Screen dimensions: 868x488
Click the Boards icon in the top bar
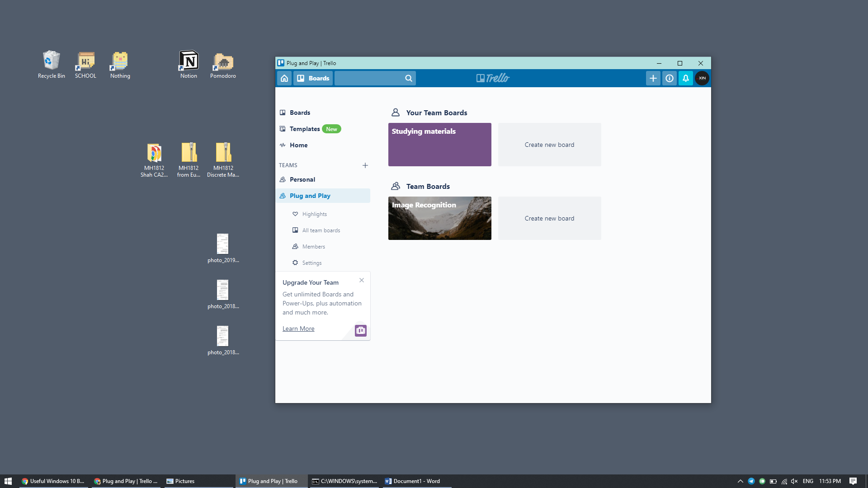[313, 78]
